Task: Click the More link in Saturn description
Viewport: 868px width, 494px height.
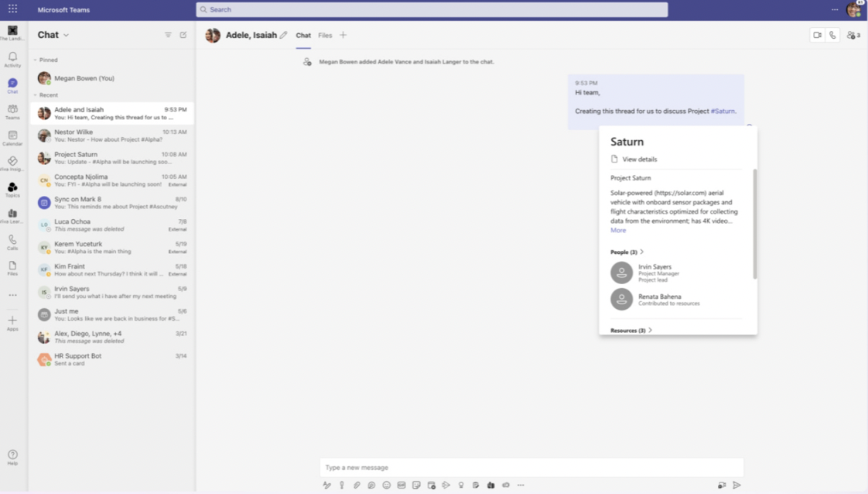Action: click(618, 230)
